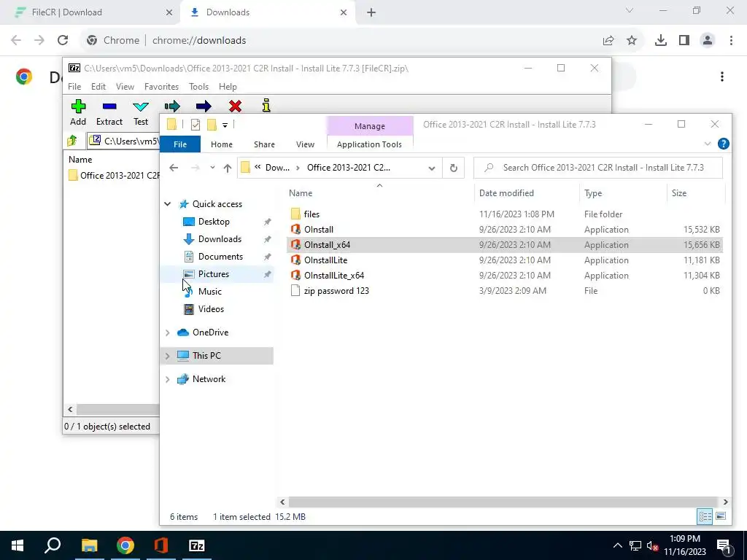Switch to Large icons view in Explorer
Viewport: 747px width, 560px height.
pyautogui.click(x=721, y=516)
